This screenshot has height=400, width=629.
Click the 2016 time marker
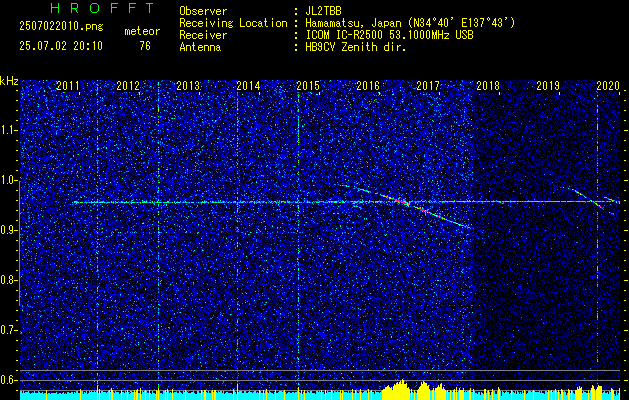(368, 86)
